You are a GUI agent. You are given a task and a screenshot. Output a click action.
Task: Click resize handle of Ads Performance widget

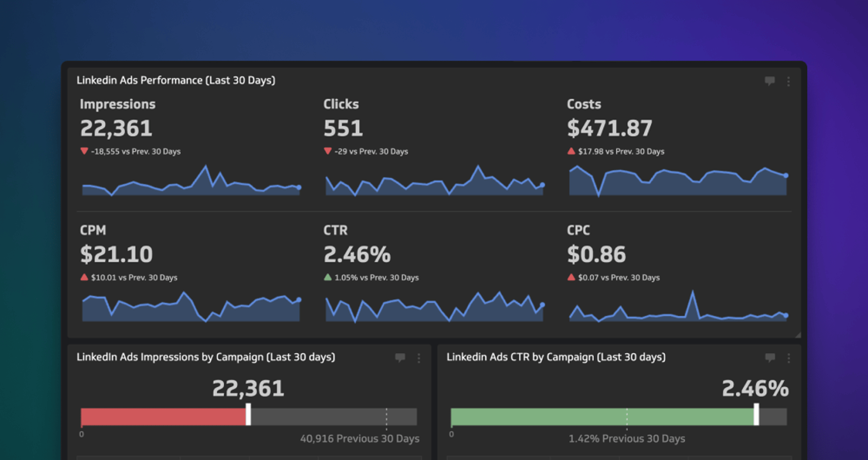pos(798,335)
